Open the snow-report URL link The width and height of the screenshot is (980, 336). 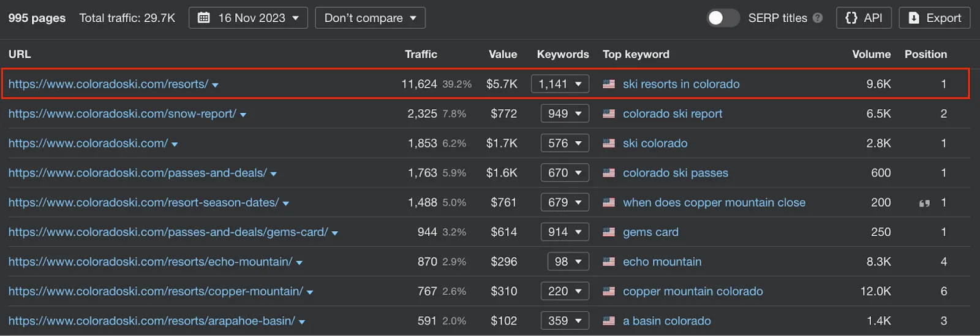coord(122,113)
